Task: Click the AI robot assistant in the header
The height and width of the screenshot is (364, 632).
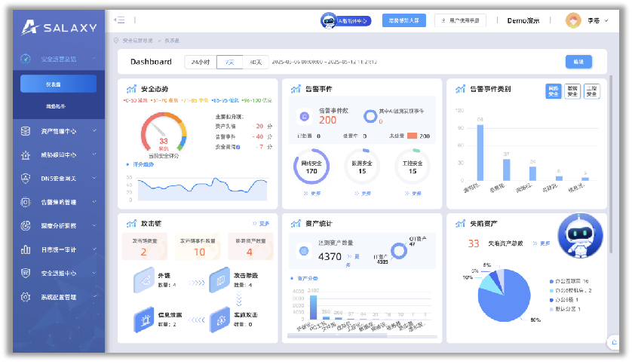Action: point(329,21)
